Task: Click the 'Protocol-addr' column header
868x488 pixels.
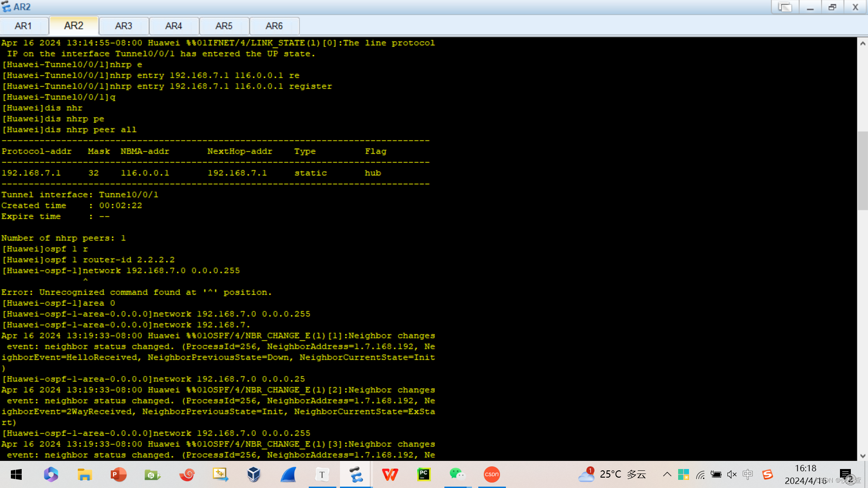Action: (37, 151)
